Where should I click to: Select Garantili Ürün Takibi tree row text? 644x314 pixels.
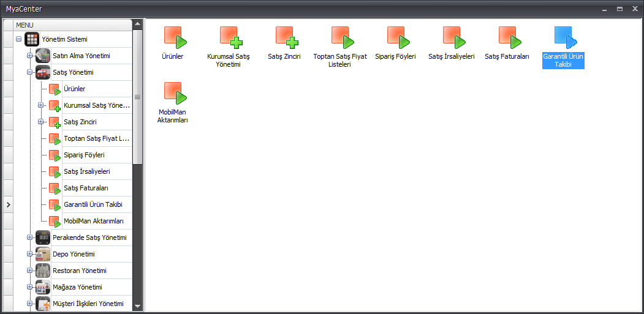pos(93,204)
